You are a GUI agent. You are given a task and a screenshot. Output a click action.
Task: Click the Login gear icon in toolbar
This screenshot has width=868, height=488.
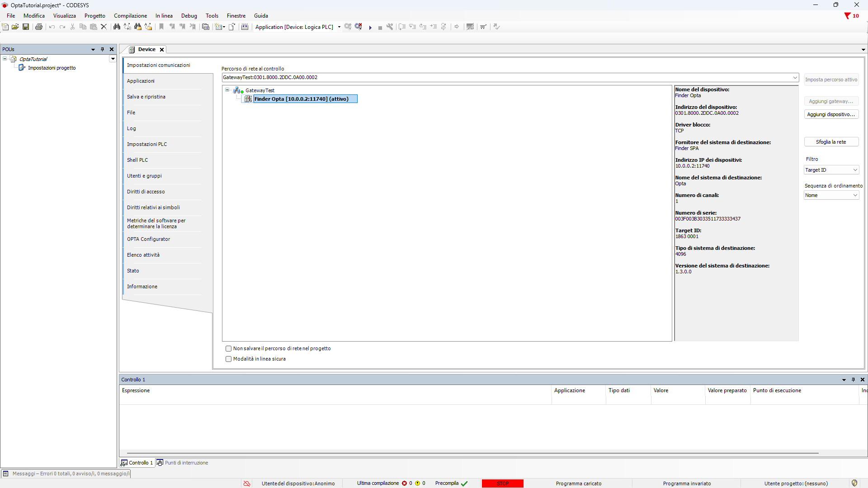coord(348,27)
